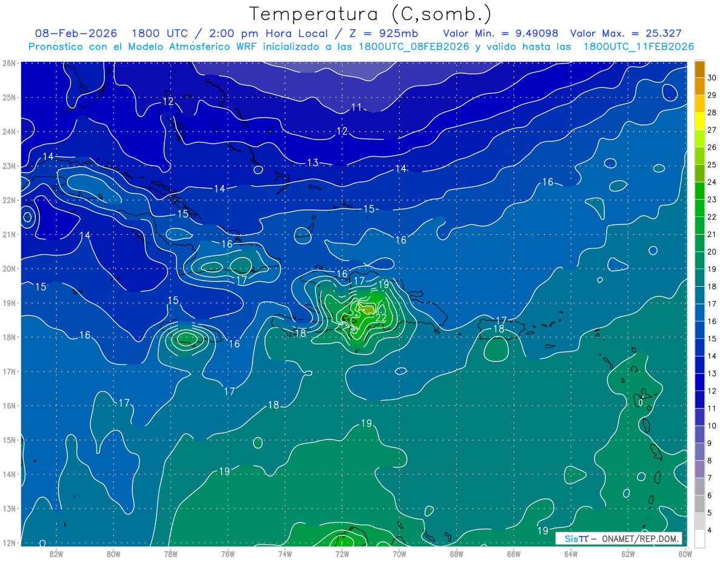Image resolution: width=728 pixels, height=562 pixels.
Task: Click the "60W" longitude label
Action: [x=686, y=554]
